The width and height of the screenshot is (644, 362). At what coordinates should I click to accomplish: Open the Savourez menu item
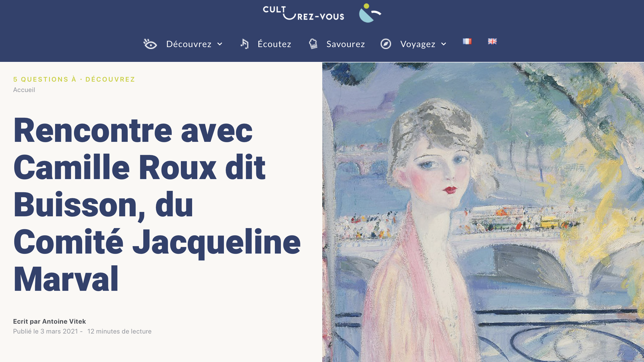[x=346, y=44]
